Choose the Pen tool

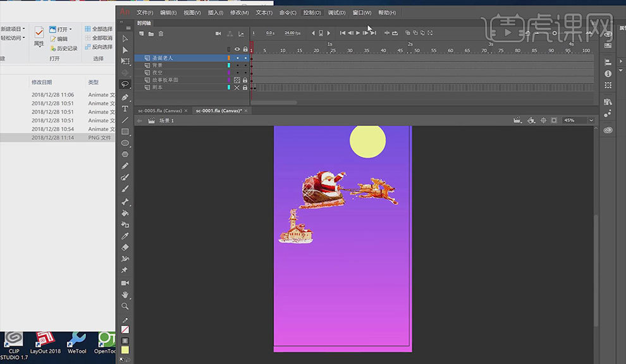pyautogui.click(x=125, y=97)
